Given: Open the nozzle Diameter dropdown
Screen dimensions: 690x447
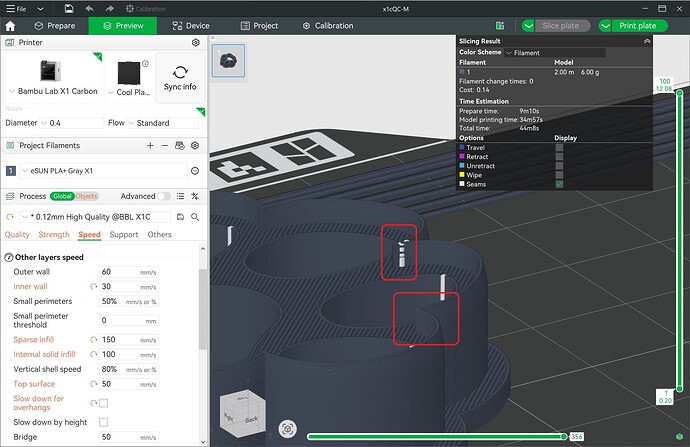Looking at the screenshot, I should tap(71, 123).
